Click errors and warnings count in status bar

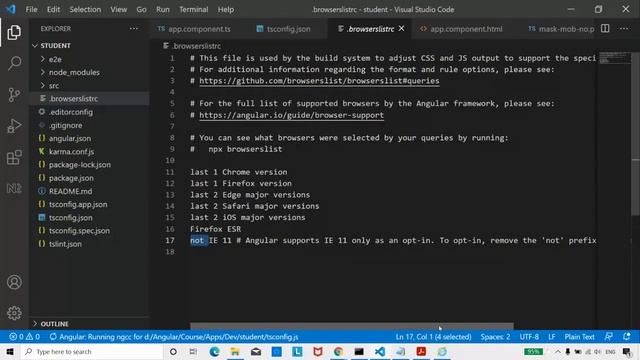24,337
